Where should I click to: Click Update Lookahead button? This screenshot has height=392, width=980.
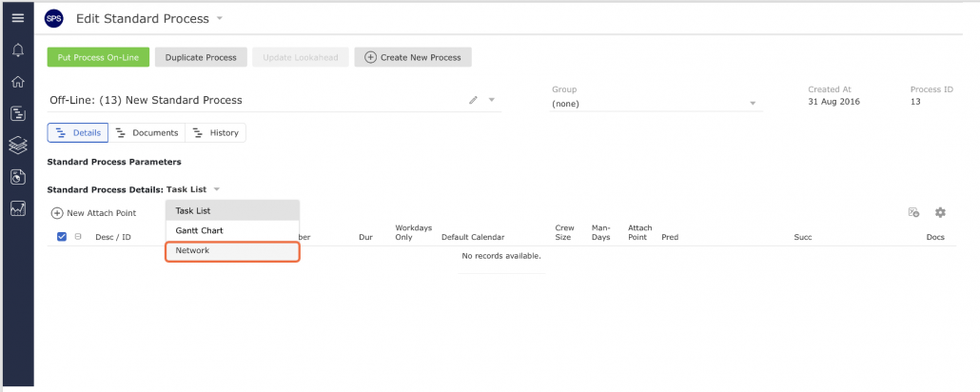(301, 57)
